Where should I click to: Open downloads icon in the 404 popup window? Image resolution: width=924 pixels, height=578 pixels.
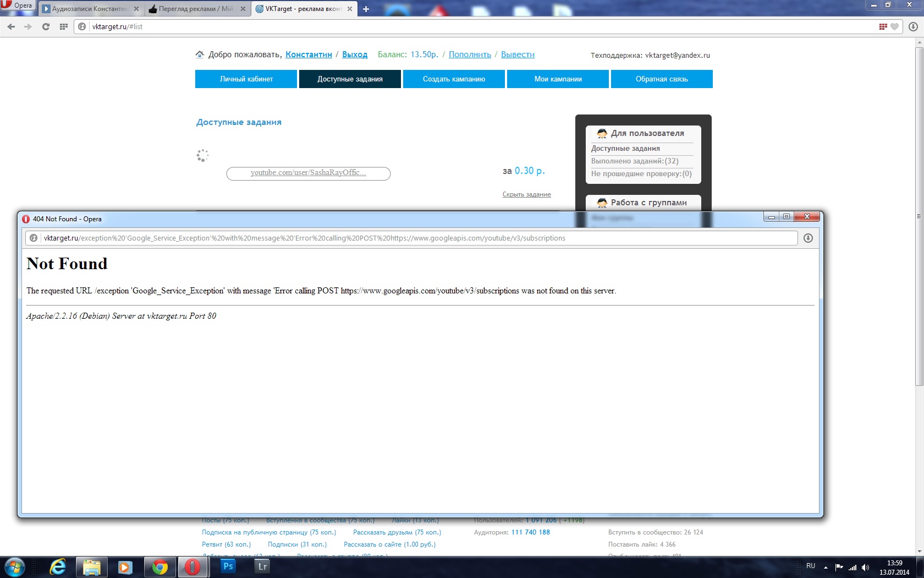tap(808, 238)
